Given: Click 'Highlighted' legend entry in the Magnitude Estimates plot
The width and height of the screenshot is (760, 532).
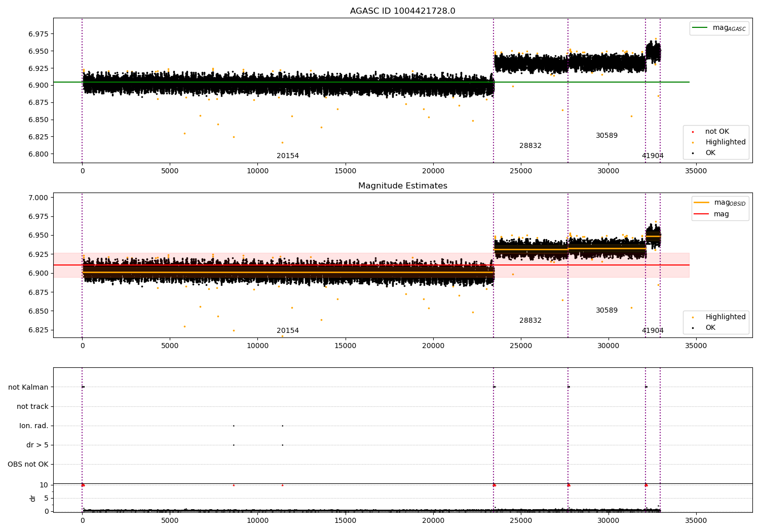Looking at the screenshot, I should tap(725, 317).
